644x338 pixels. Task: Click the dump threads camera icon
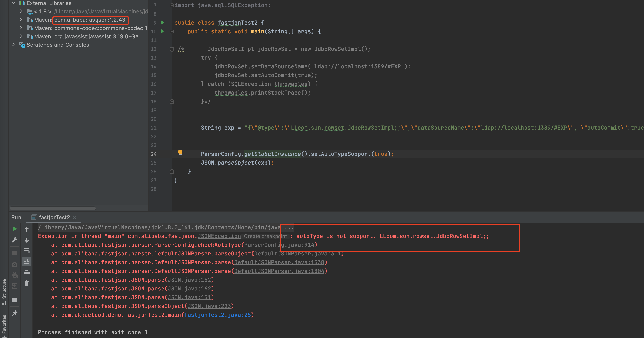(x=15, y=264)
